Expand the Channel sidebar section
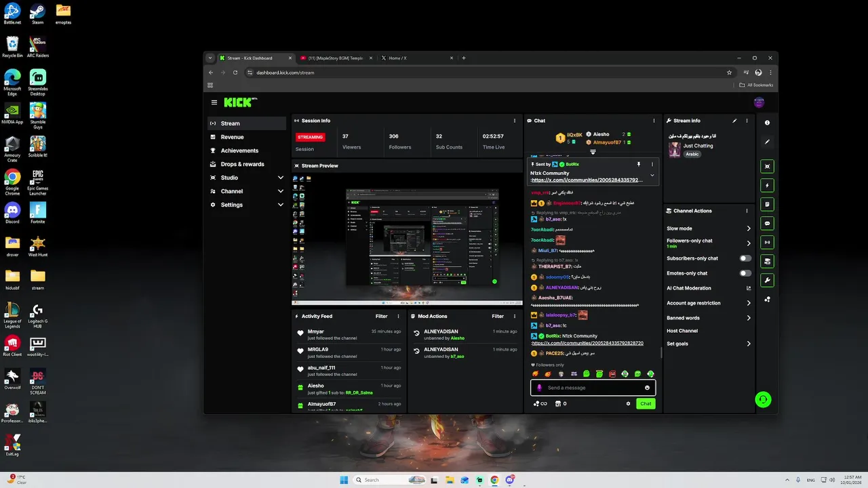 point(281,191)
